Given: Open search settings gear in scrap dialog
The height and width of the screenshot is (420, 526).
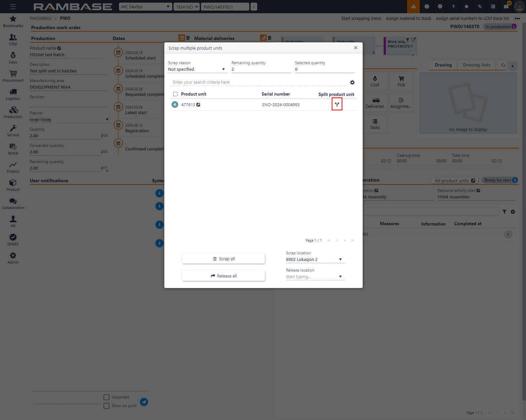Looking at the screenshot, I should (x=352, y=82).
